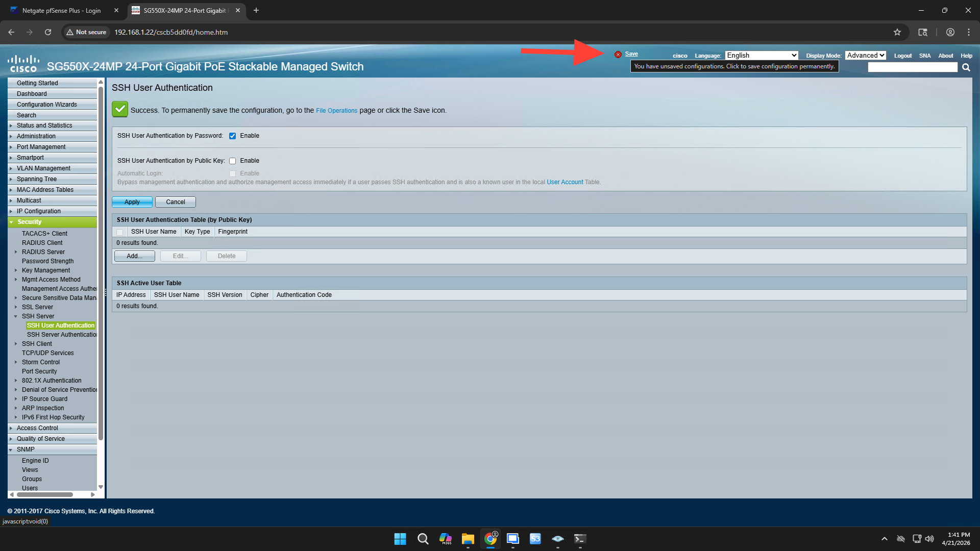Viewport: 980px width, 551px height.
Task: Click the Apply button
Action: tap(132, 202)
